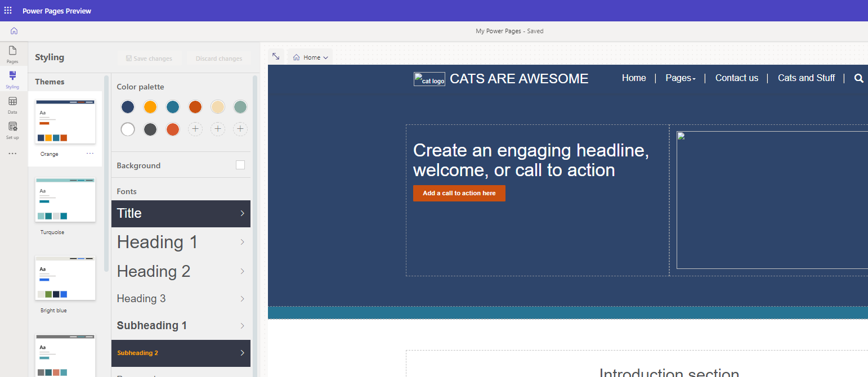Open the Home page dropdown

click(310, 57)
